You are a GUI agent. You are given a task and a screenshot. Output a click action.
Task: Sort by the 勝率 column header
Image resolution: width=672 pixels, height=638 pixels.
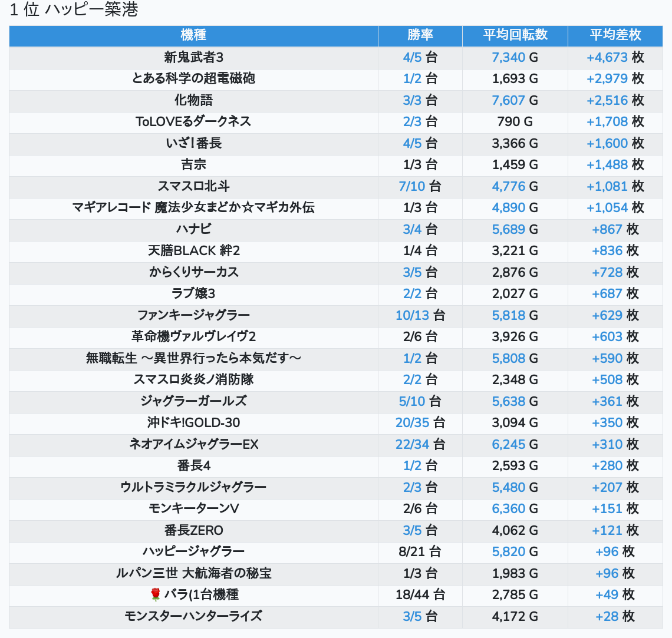click(x=420, y=35)
